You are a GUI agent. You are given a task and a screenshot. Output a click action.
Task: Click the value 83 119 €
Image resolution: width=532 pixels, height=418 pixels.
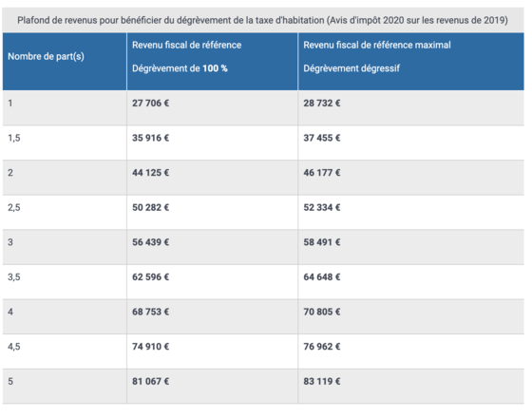tap(322, 381)
